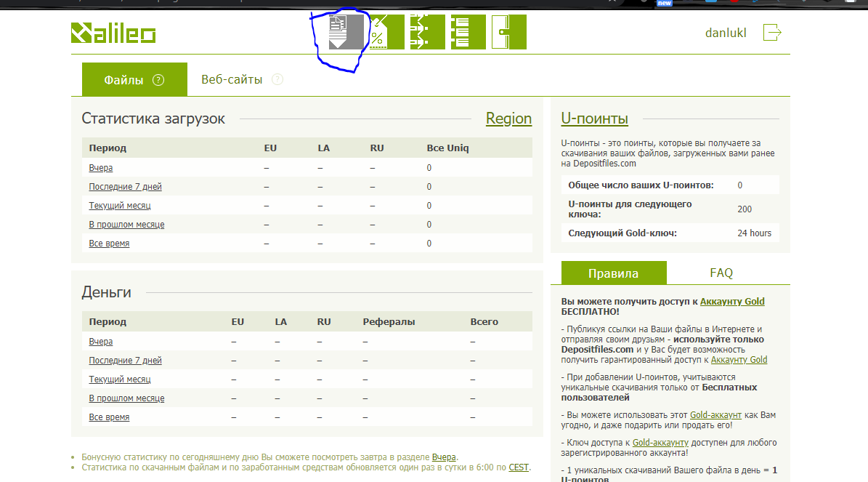Click the help question mark next to Файлы
The width and height of the screenshot is (868, 482).
(x=158, y=80)
